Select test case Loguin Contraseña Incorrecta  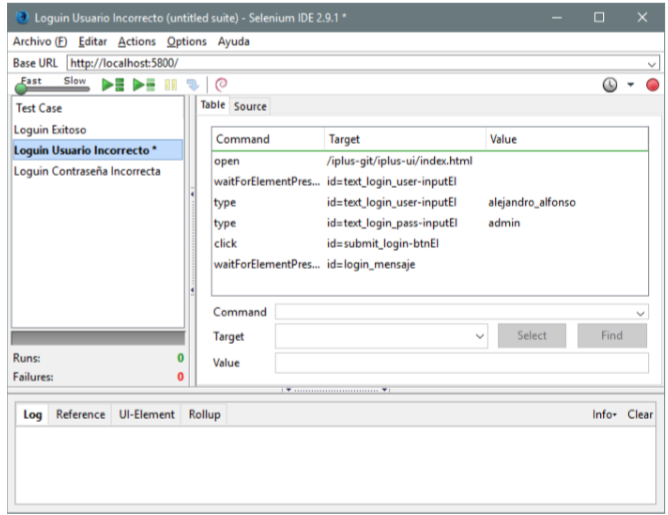point(98,171)
